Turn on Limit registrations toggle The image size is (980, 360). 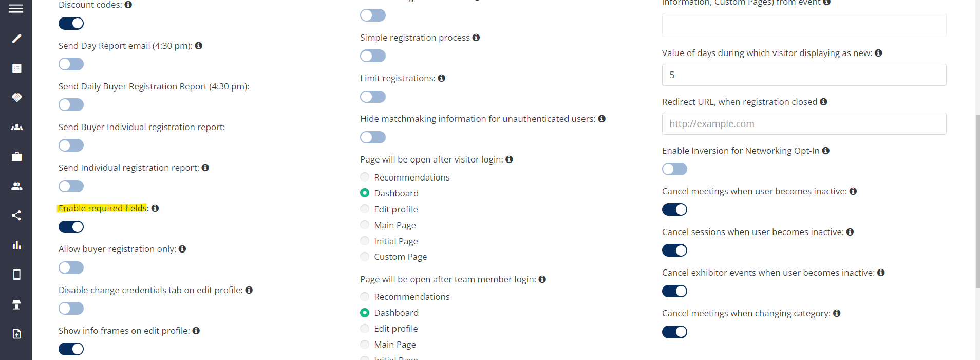coord(373,97)
